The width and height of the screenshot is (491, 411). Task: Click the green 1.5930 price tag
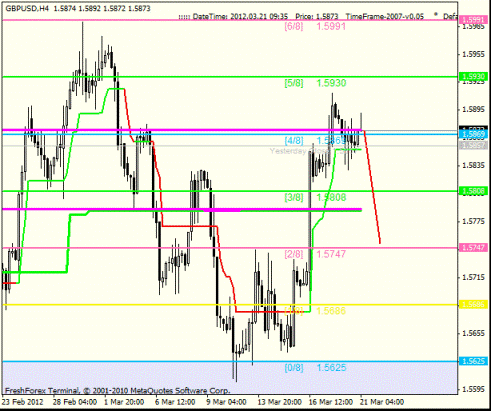pyautogui.click(x=473, y=77)
